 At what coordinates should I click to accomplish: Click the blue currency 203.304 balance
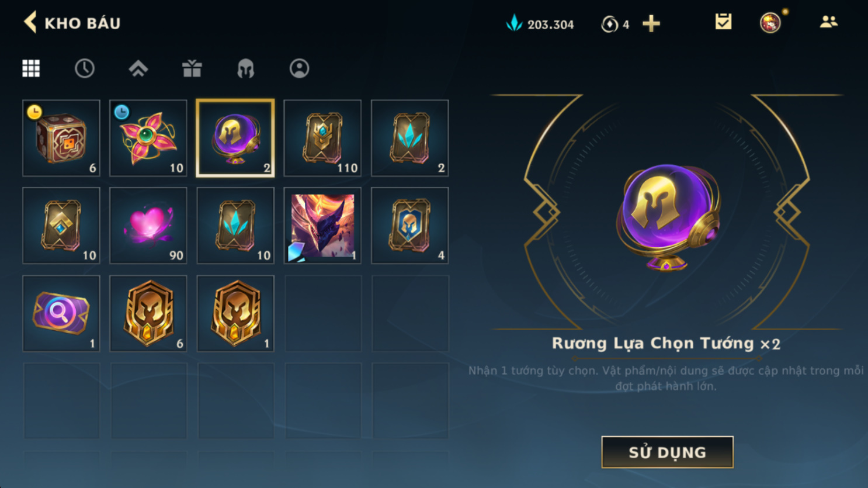(540, 24)
